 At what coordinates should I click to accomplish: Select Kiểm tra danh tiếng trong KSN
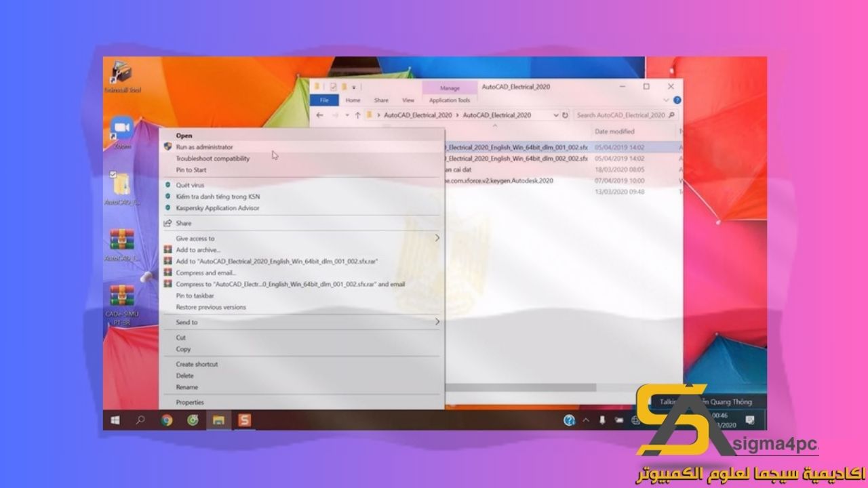(x=218, y=197)
